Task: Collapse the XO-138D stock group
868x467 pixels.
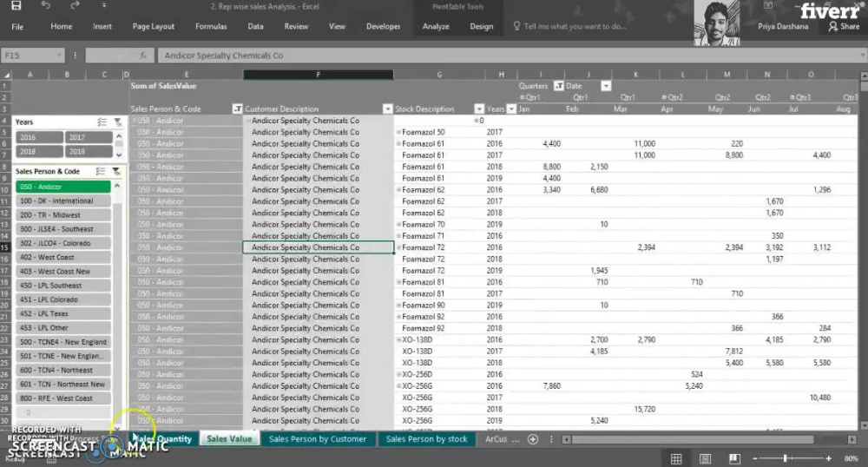Action: (398, 340)
